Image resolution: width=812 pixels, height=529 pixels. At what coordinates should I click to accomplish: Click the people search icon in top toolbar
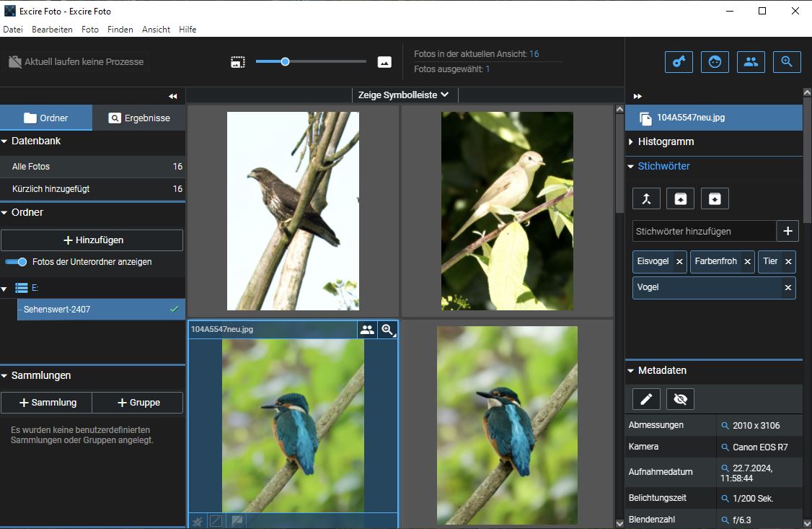coord(751,62)
